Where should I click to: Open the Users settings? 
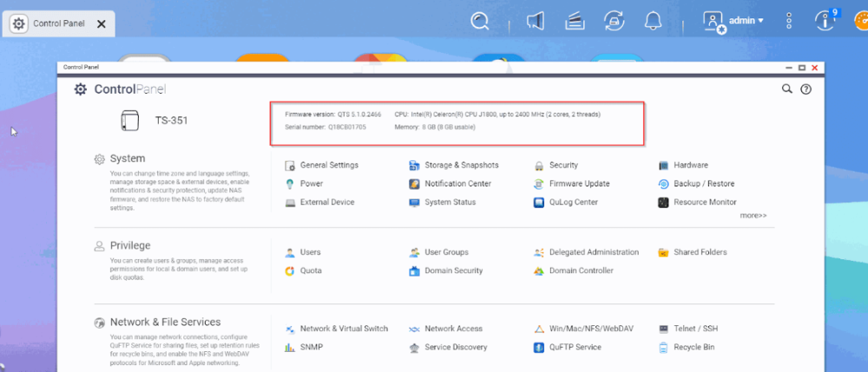tap(303, 252)
